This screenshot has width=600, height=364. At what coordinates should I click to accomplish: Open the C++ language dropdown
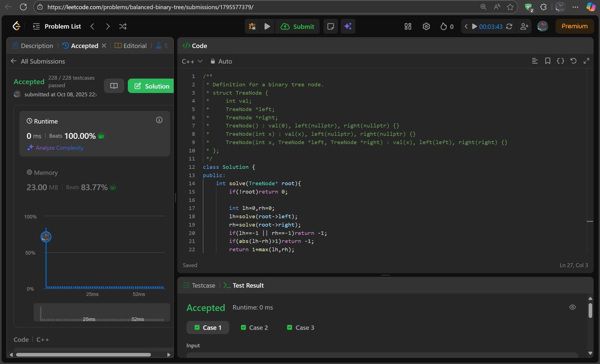tap(192, 61)
